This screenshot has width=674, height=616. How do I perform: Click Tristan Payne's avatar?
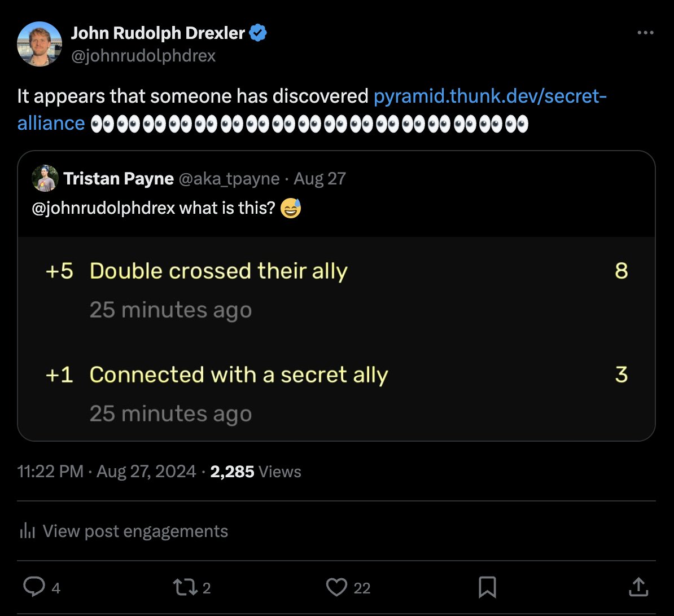click(45, 178)
